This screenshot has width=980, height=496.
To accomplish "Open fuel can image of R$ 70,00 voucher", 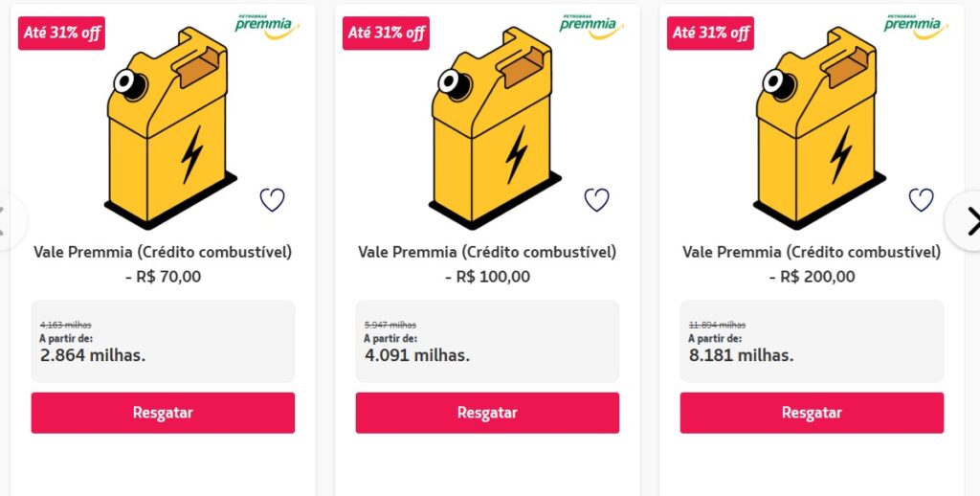I will (168, 129).
